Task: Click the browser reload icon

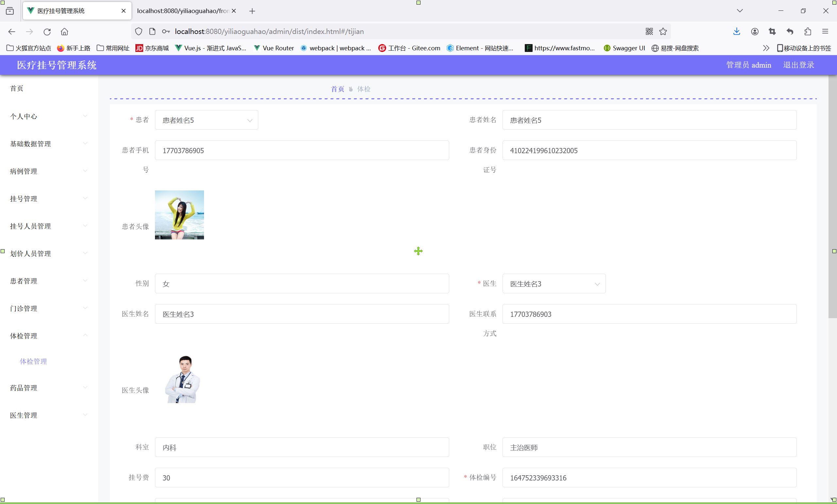Action: [47, 32]
